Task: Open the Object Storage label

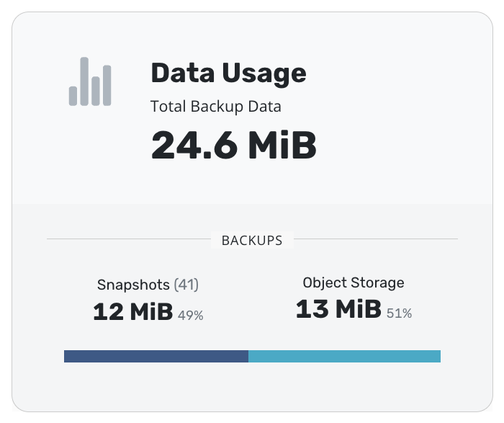Action: [354, 282]
